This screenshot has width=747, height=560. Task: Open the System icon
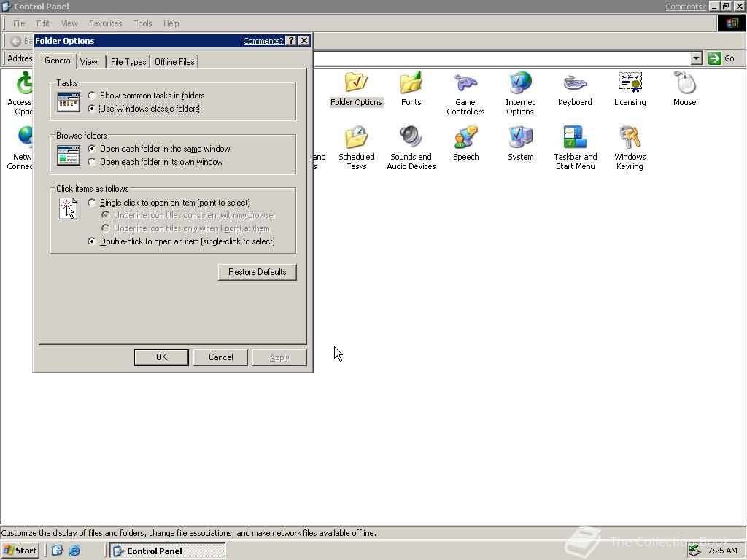[520, 144]
